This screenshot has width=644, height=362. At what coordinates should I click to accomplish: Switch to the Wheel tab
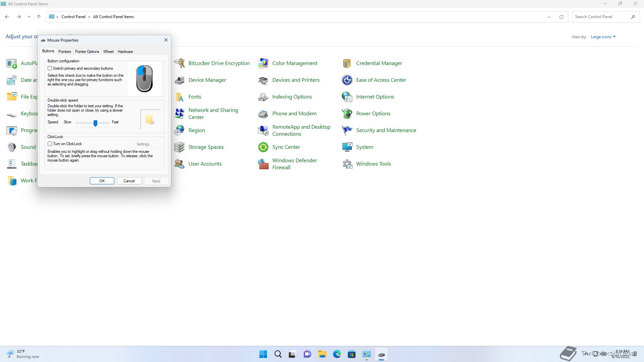(x=108, y=52)
